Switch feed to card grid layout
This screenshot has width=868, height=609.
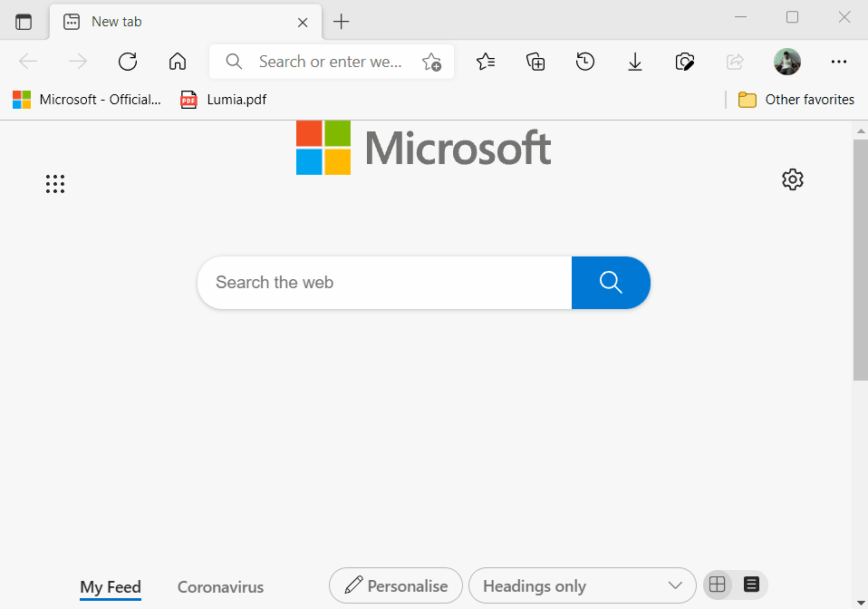(x=718, y=585)
